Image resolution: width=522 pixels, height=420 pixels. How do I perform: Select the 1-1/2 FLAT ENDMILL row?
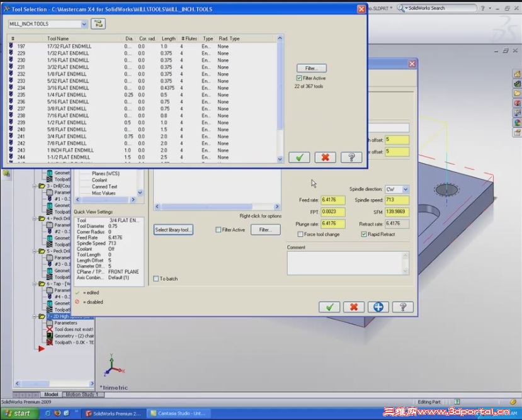click(x=143, y=157)
